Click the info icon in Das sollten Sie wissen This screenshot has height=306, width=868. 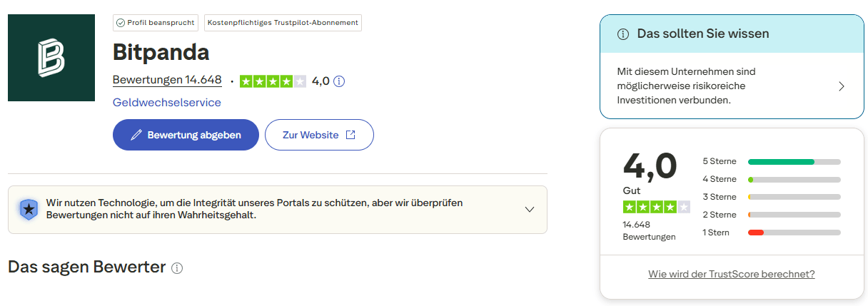click(x=622, y=34)
